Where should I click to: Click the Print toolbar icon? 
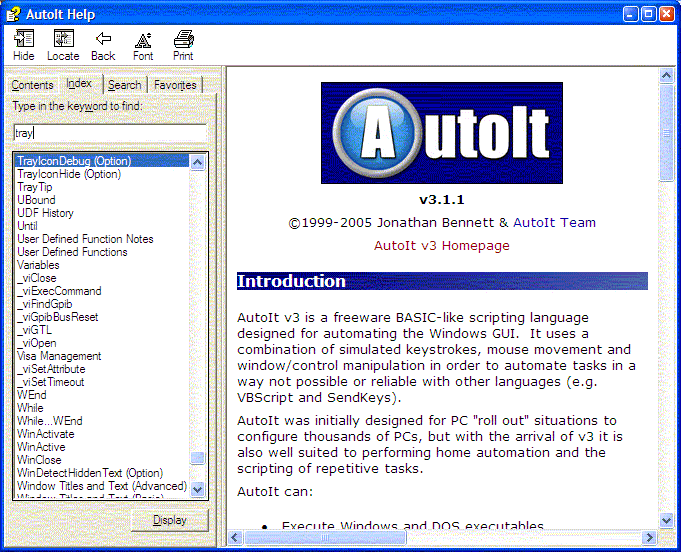coord(183,45)
